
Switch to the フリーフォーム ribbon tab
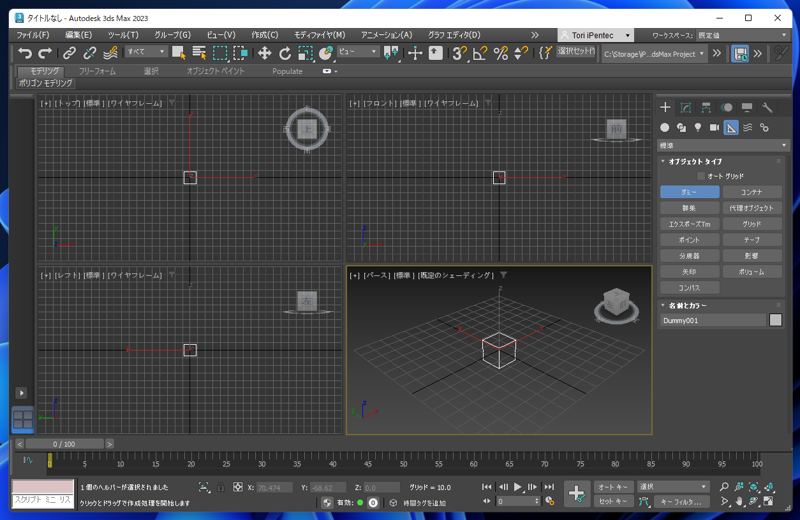pyautogui.click(x=97, y=71)
